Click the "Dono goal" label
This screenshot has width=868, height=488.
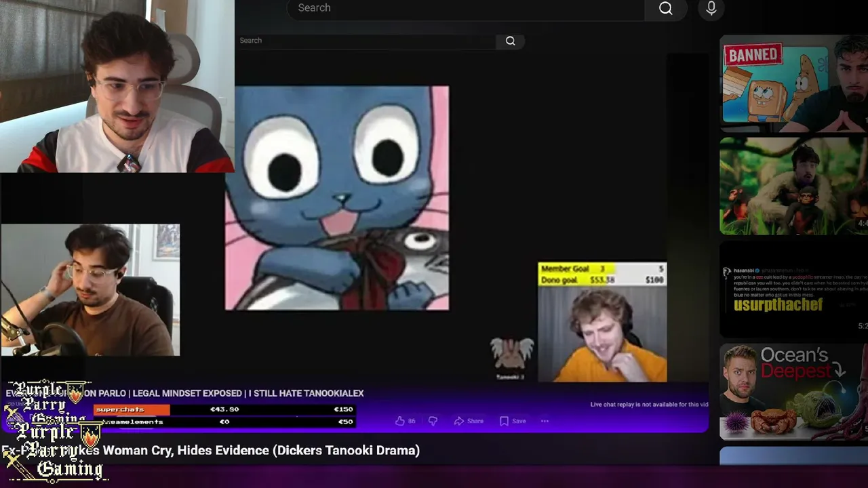click(x=559, y=280)
